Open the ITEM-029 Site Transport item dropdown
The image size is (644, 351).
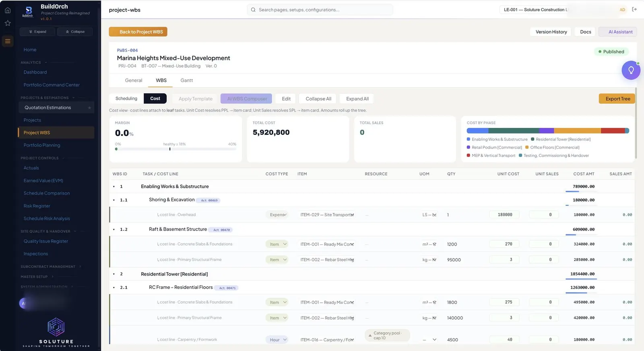pyautogui.click(x=327, y=215)
